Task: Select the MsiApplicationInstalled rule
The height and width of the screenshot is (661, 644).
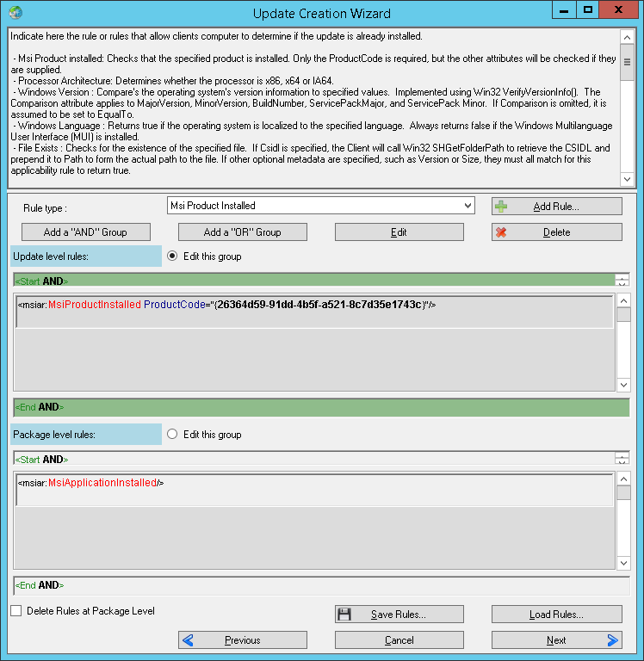Action: pos(314,490)
